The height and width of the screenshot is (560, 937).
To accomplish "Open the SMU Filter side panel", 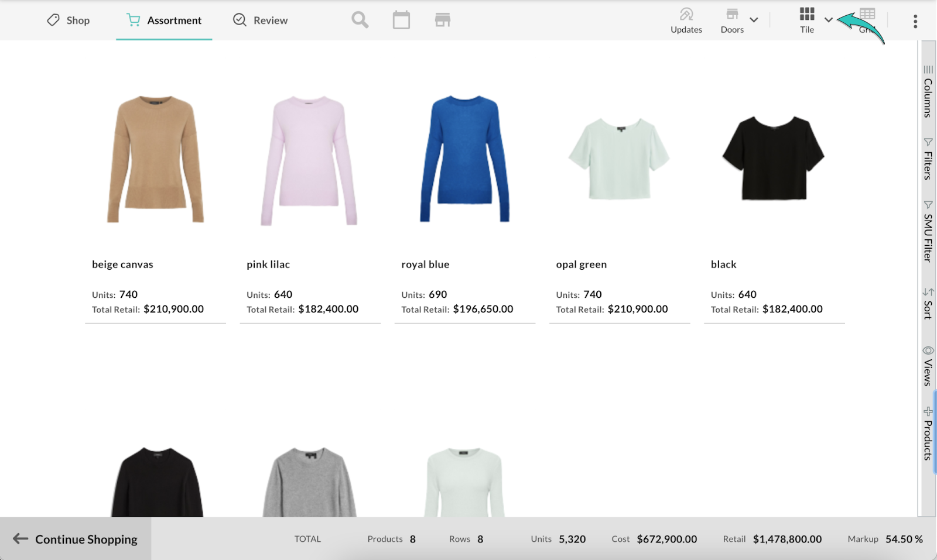I will point(928,231).
